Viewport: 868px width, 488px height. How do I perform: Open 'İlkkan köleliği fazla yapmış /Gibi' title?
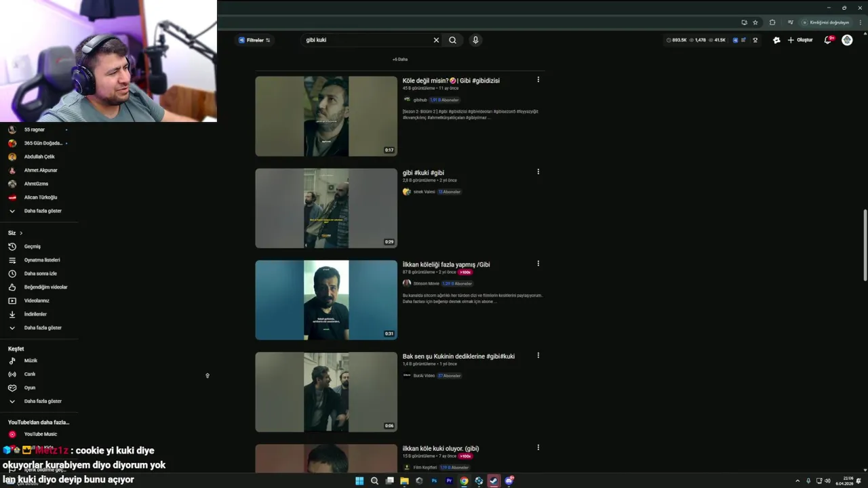pyautogui.click(x=446, y=264)
